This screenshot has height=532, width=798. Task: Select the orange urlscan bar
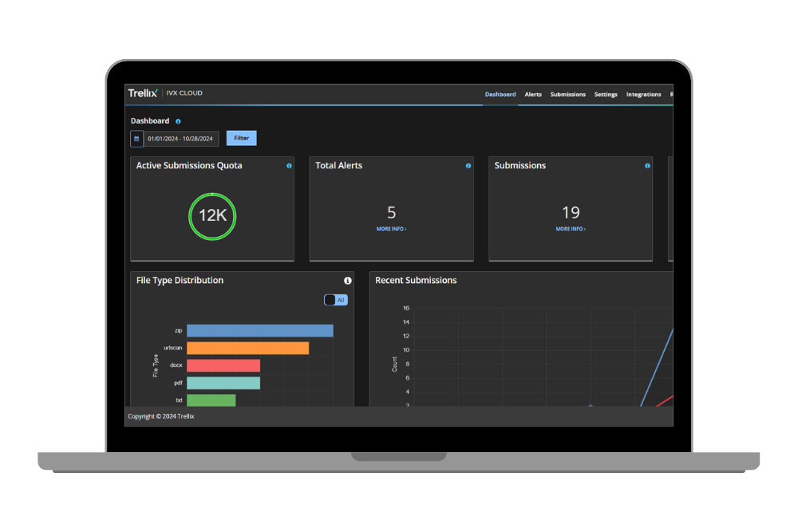248,348
